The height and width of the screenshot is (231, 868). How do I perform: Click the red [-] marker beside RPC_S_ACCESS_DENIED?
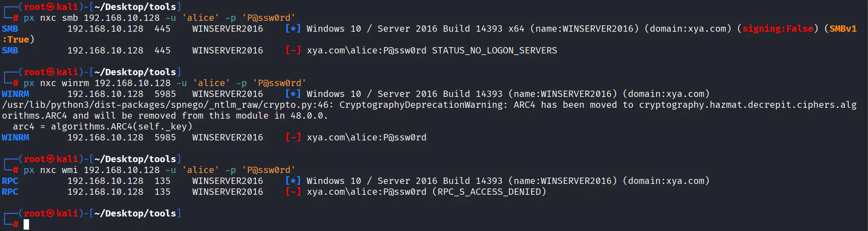point(293,192)
